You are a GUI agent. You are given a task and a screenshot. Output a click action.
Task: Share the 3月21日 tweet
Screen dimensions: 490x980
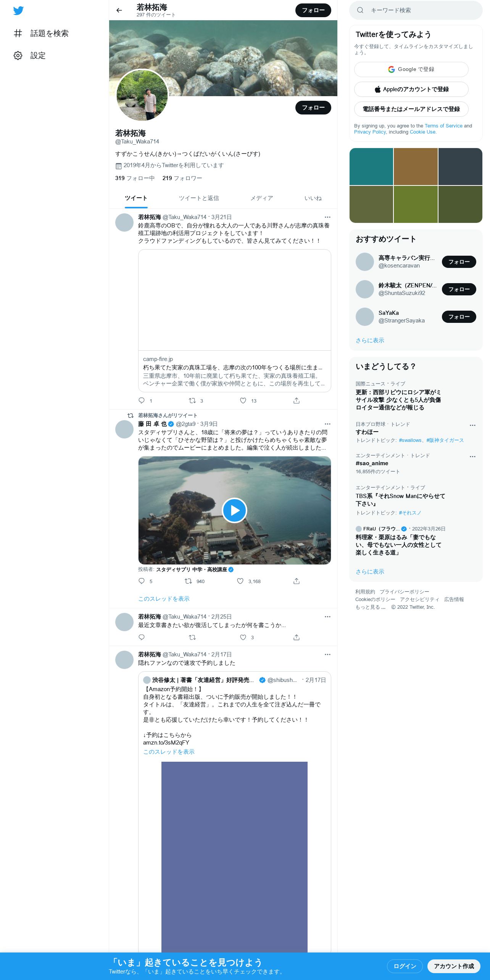click(x=297, y=400)
